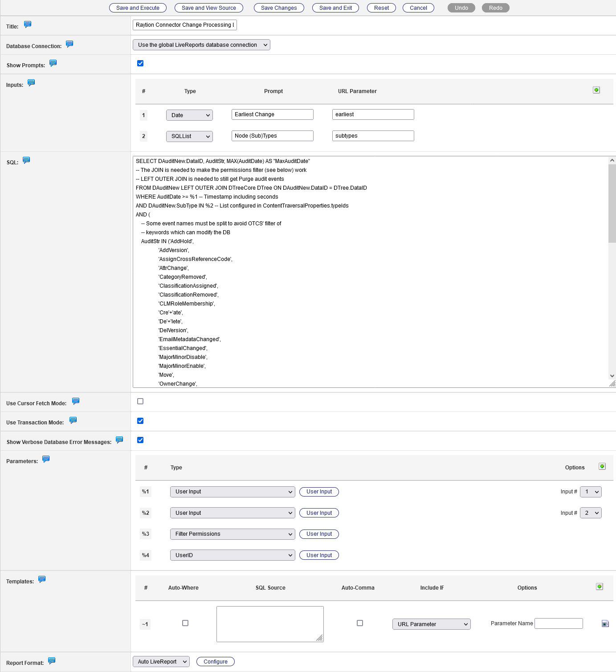Change Input # for parameter %2

[591, 513]
